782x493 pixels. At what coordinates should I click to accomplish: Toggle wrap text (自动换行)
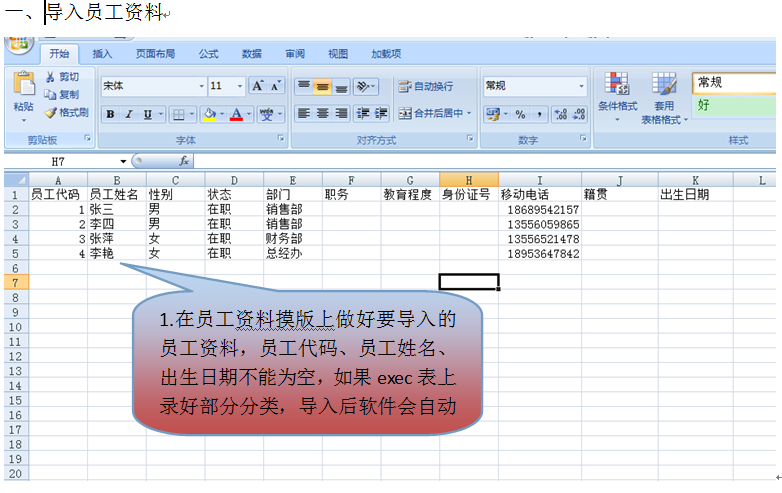coord(425,86)
